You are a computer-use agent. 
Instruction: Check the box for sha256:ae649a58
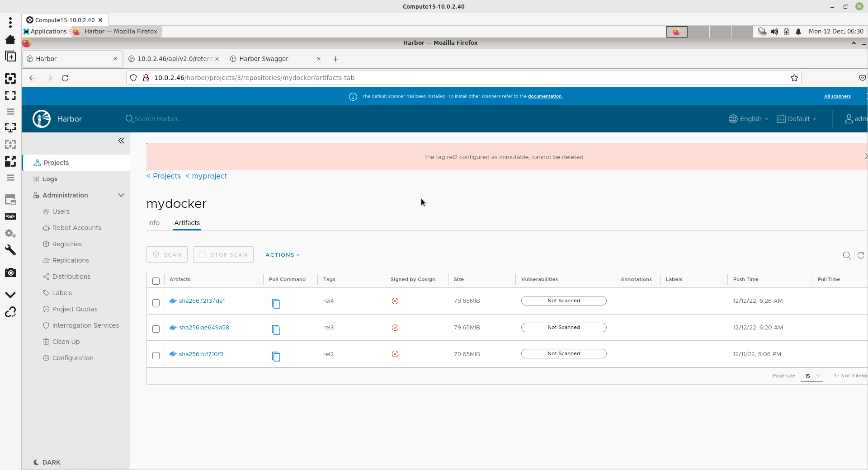[156, 329]
